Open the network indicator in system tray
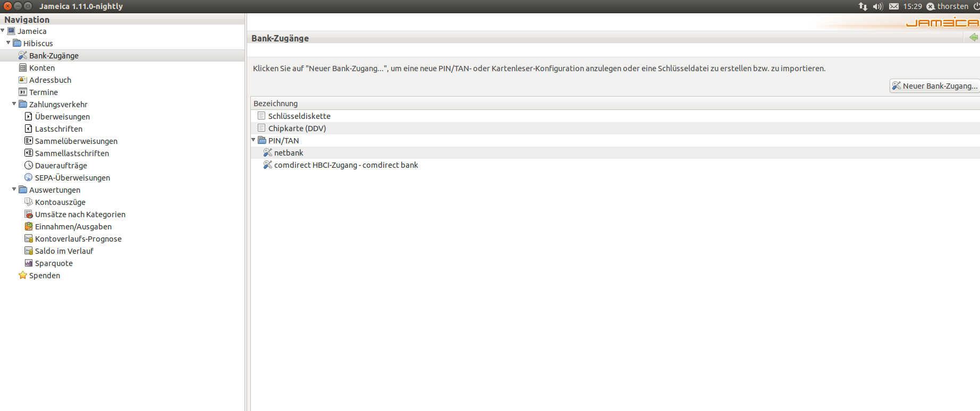Screen dimensions: 980x411 point(863,6)
